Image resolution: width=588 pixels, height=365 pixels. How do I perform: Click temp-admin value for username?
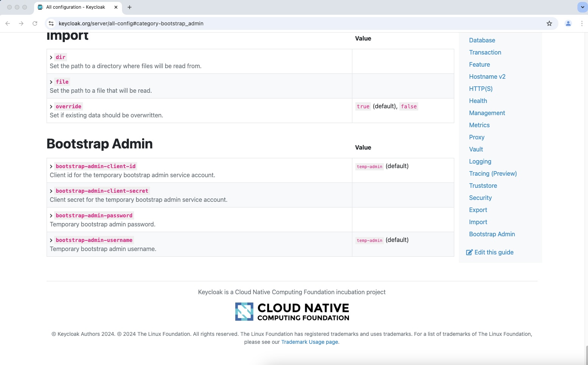coord(369,240)
